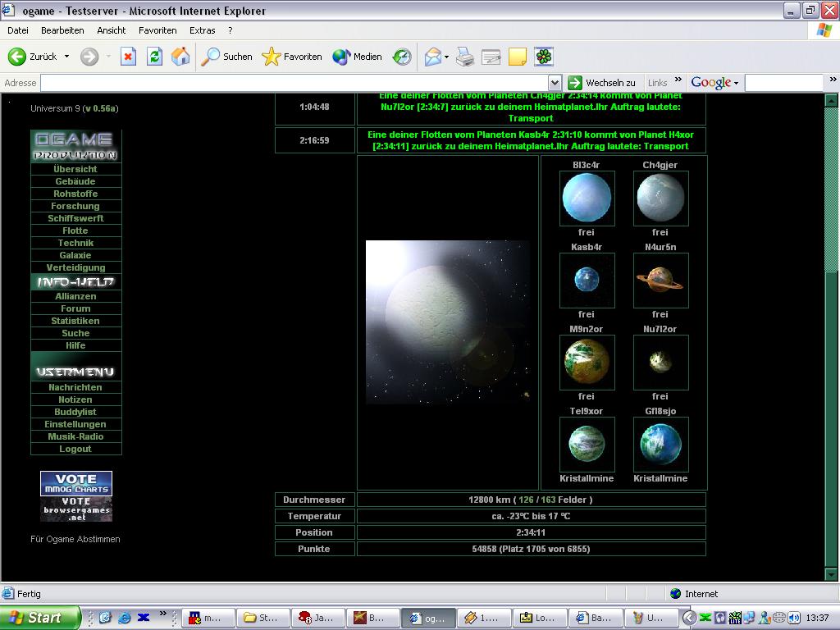Expand the address bar dropdown
The image size is (840, 630).
555,83
